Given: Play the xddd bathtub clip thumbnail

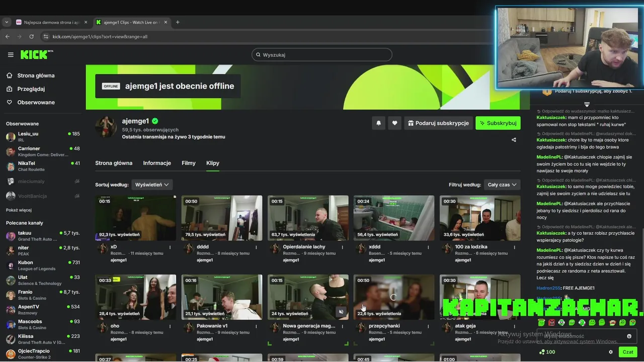Looking at the screenshot, I should [x=394, y=218].
